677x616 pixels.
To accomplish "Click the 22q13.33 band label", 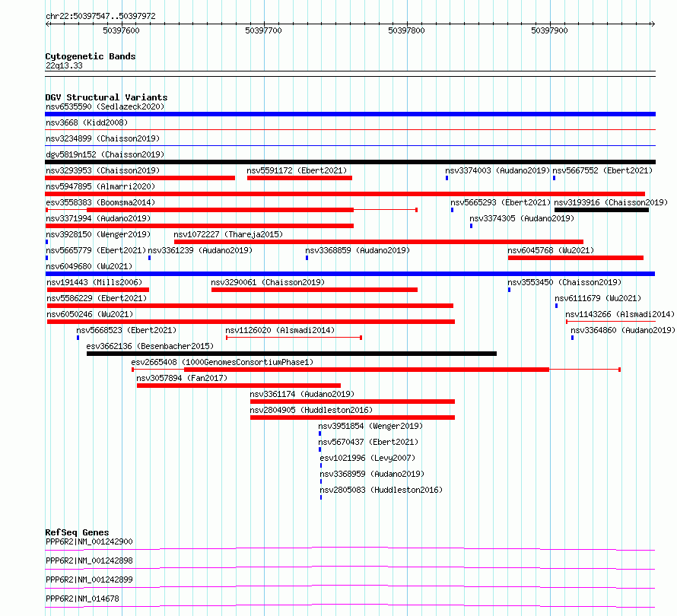I will click(x=64, y=65).
